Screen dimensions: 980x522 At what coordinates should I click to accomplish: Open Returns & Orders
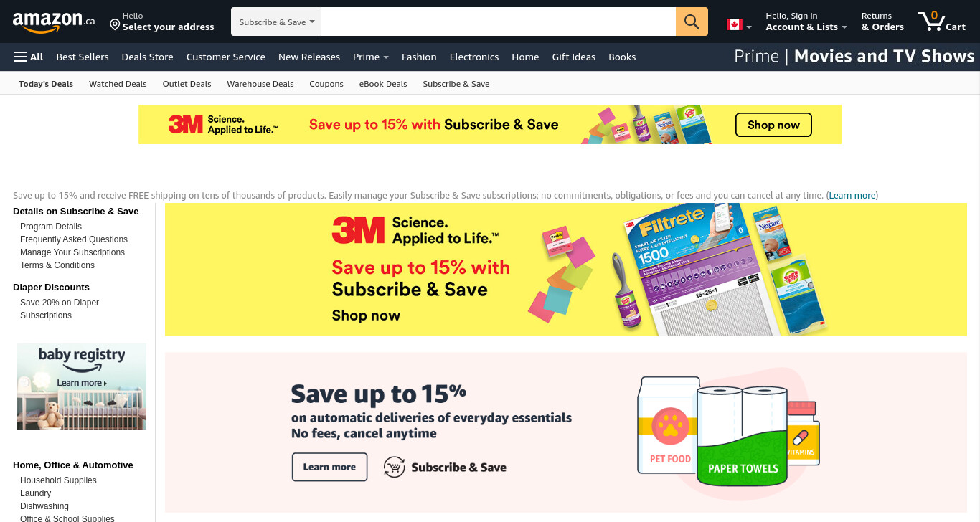point(882,22)
